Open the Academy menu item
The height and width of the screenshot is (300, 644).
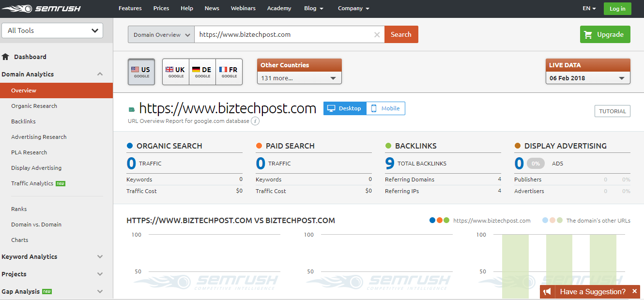279,8
